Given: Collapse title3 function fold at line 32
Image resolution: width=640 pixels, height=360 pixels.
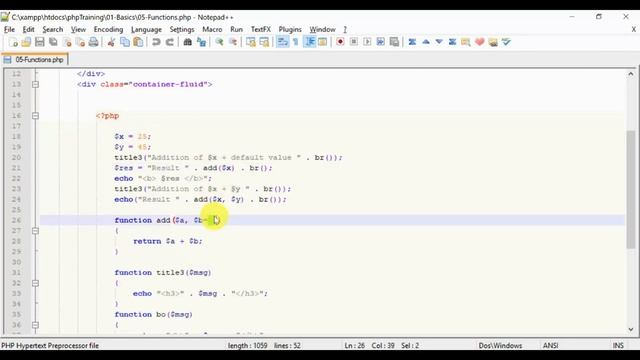Looking at the screenshot, I should pos(36,283).
